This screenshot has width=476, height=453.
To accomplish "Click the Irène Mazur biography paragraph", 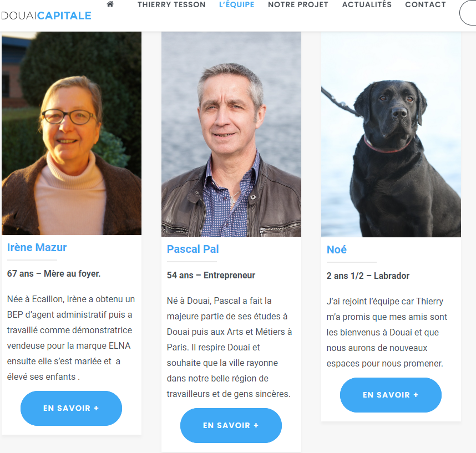I will [x=71, y=338].
